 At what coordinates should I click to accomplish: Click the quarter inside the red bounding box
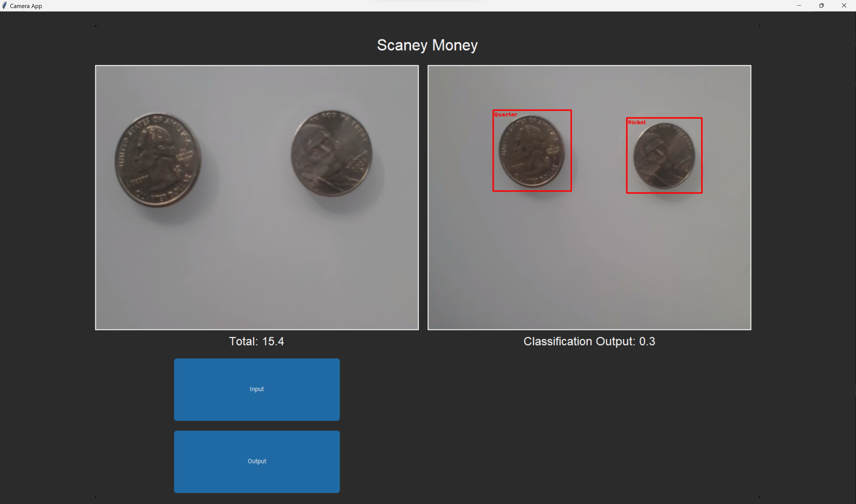pyautogui.click(x=531, y=151)
